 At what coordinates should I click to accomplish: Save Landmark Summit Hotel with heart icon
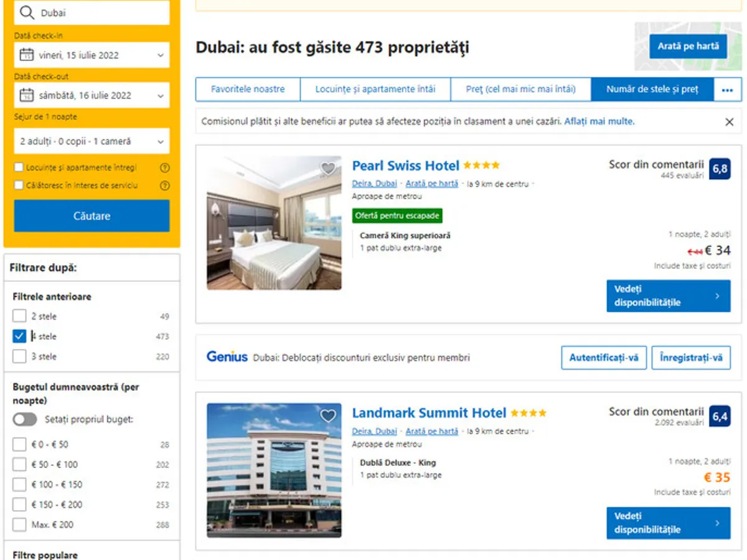328,416
